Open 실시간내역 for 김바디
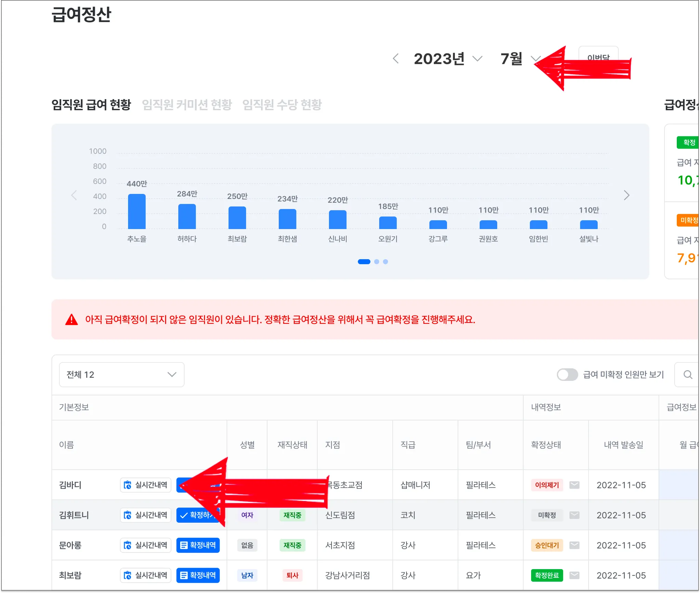 [146, 485]
